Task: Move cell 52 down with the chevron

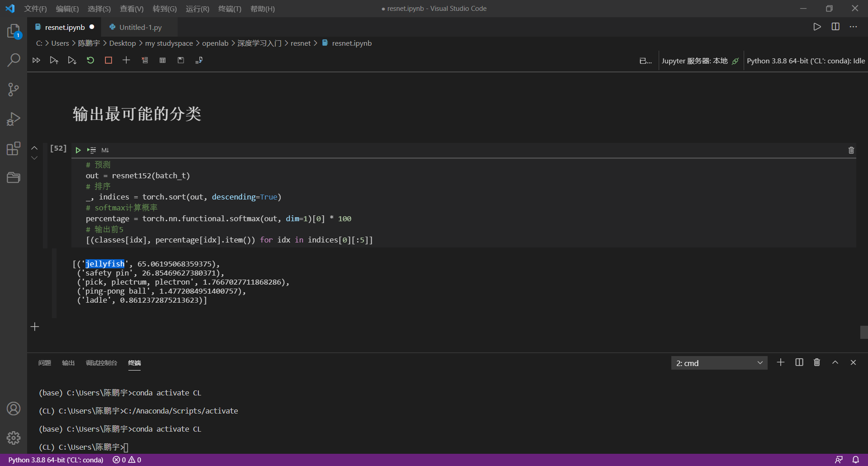Action: point(34,158)
